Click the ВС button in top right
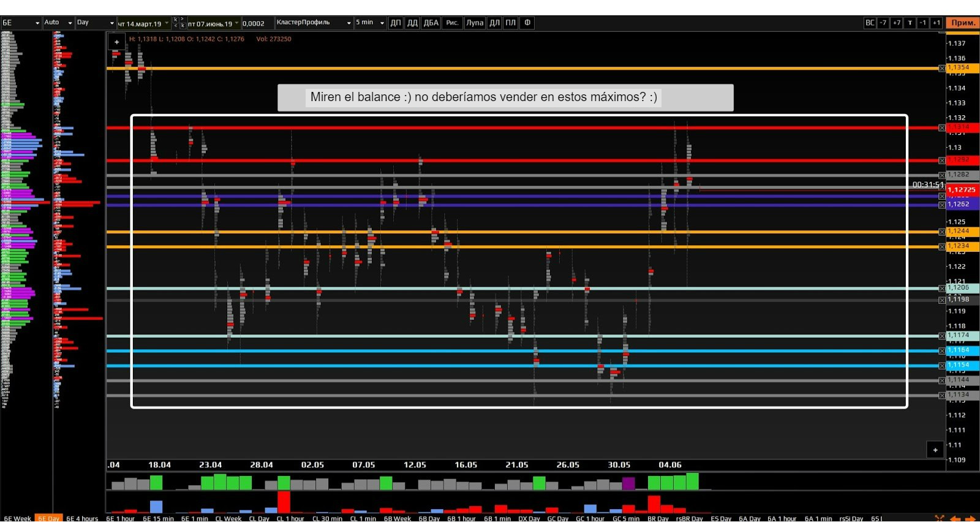The height and width of the screenshot is (522, 980). [870, 23]
